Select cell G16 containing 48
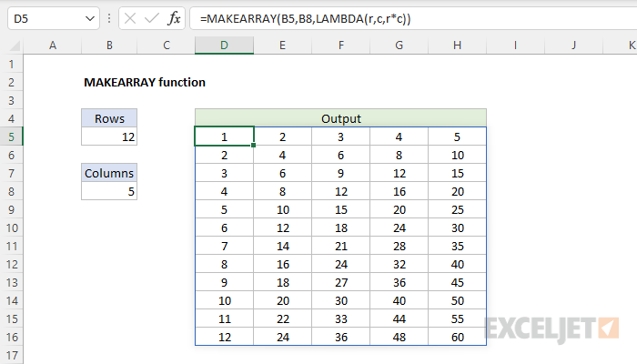The image size is (637, 364). pyautogui.click(x=399, y=337)
